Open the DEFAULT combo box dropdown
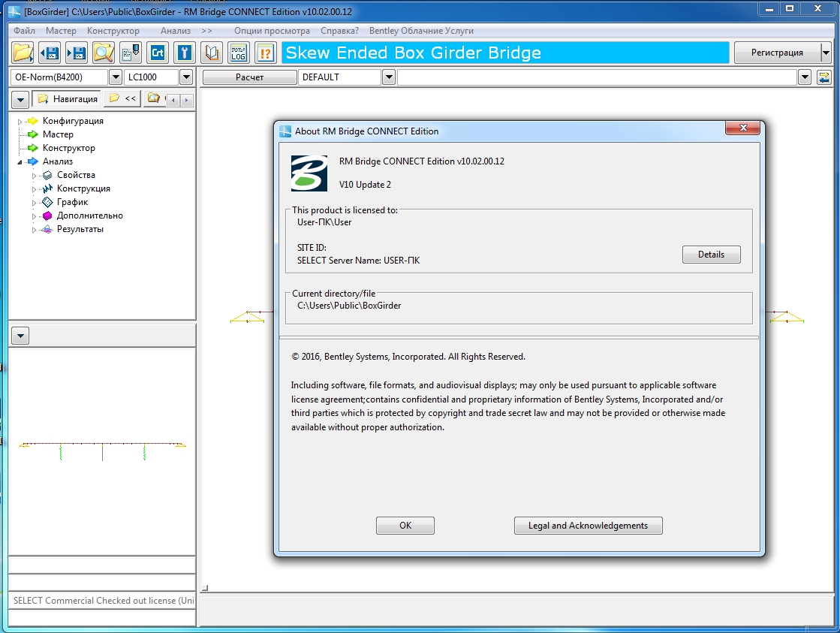The width and height of the screenshot is (840, 633). (x=388, y=77)
